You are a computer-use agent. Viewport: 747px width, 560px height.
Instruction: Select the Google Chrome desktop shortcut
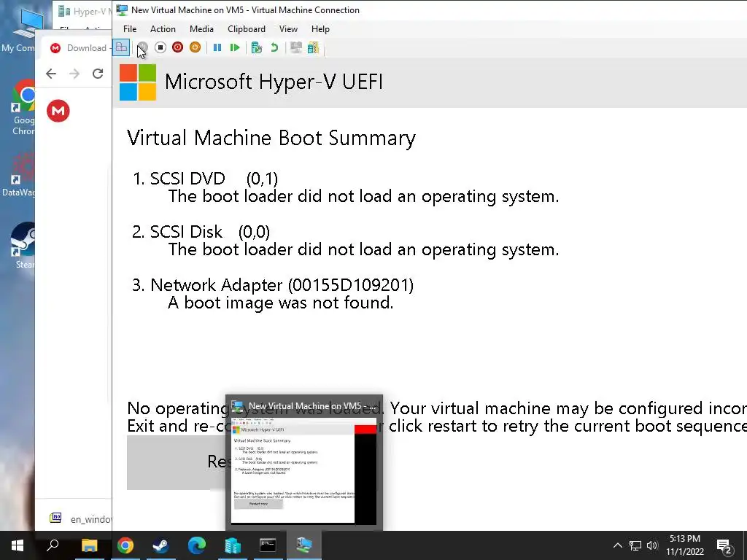[23, 108]
